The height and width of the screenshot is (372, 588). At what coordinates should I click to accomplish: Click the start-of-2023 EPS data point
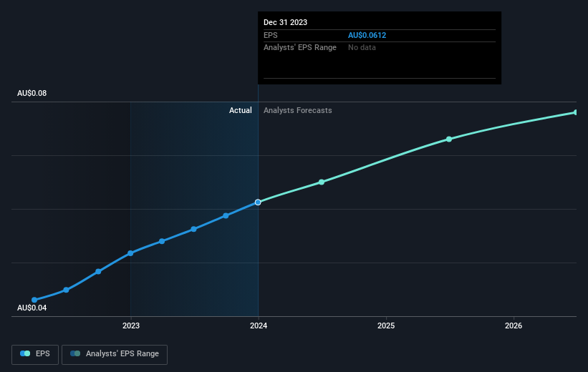pyautogui.click(x=130, y=253)
